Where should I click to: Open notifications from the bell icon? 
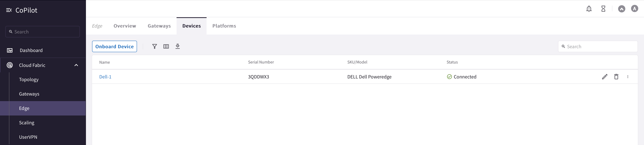point(589,8)
